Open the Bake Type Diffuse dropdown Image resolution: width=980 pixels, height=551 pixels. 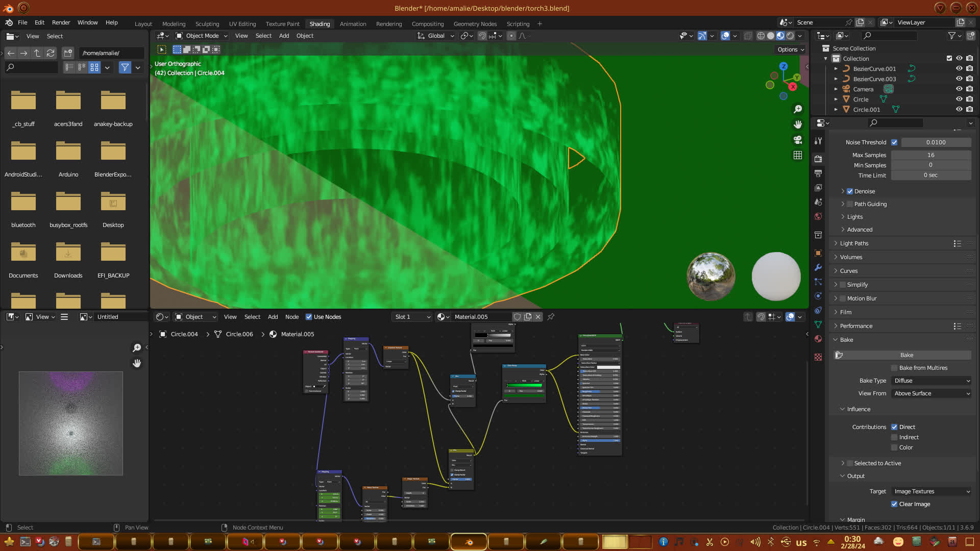point(932,381)
